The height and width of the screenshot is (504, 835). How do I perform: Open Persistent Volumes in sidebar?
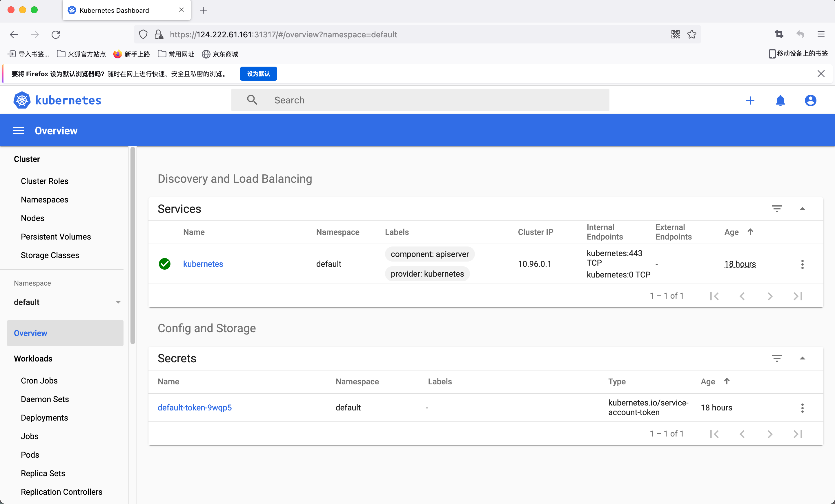click(x=56, y=237)
